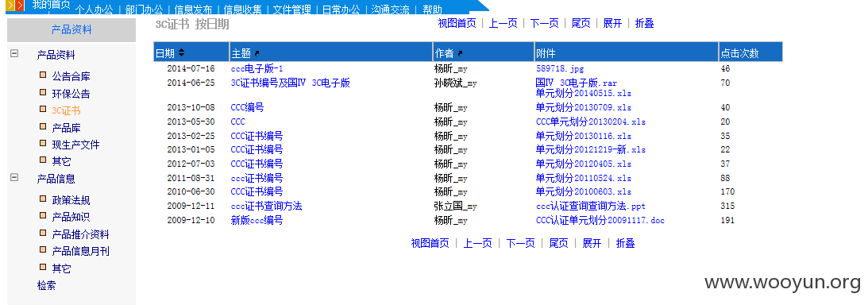
Task: Open the ccc证书查询方法 topic
Action: (266, 206)
